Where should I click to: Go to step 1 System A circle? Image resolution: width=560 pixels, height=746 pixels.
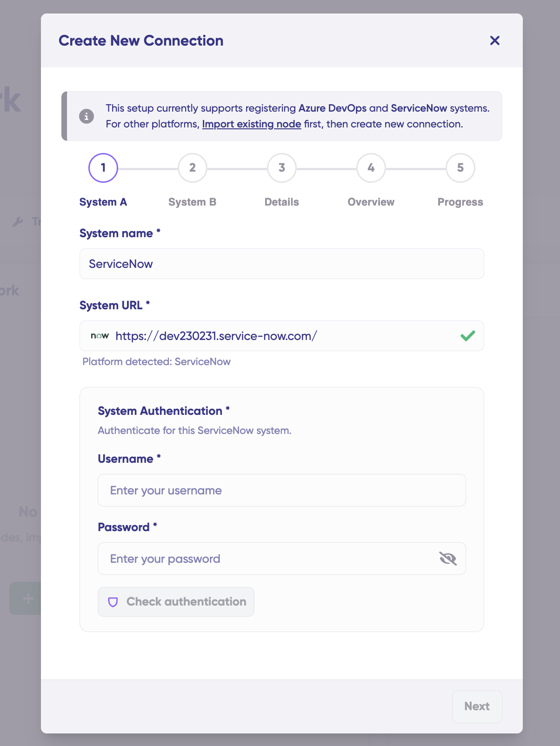[103, 168]
